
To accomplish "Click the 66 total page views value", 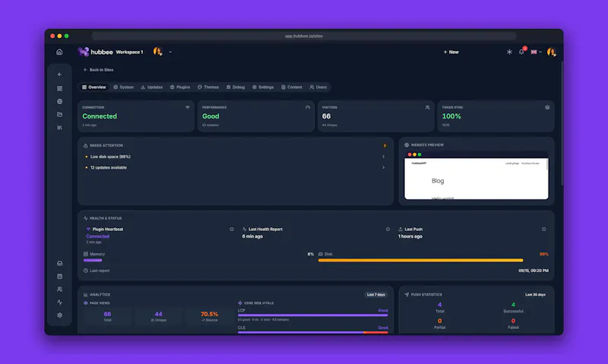I will [x=107, y=314].
